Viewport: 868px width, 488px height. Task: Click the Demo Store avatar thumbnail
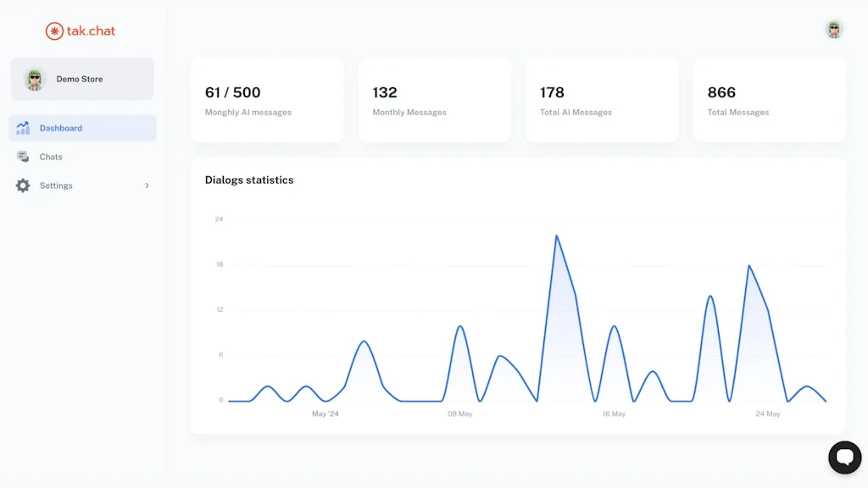(x=34, y=79)
